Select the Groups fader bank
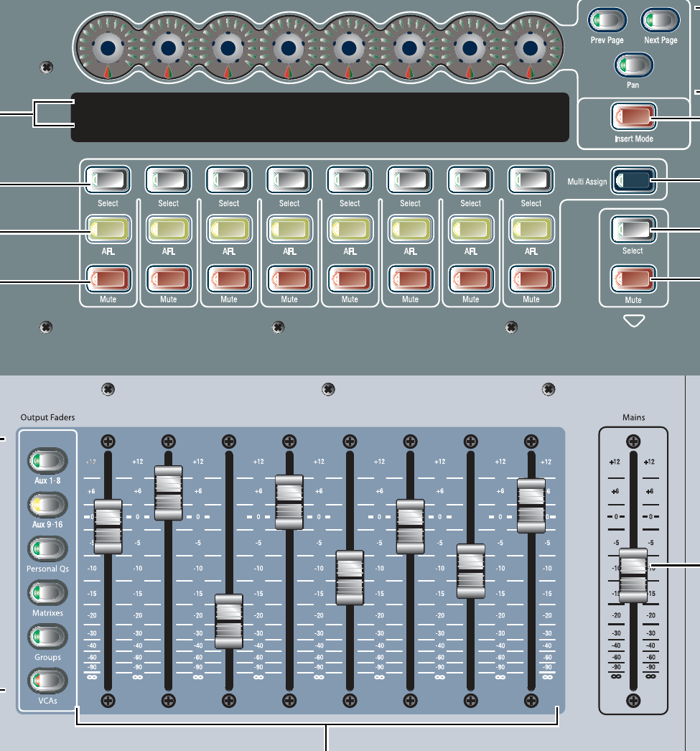This screenshot has height=751, width=700. coord(47,637)
